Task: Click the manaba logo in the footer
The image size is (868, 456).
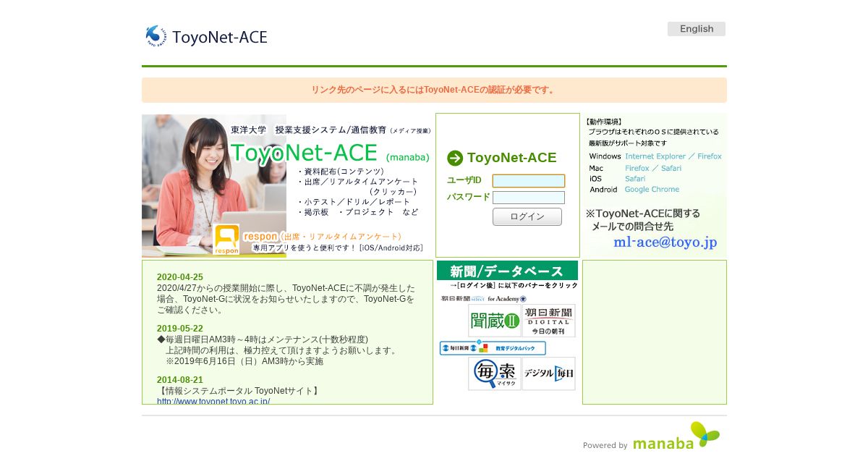Action: [676, 436]
